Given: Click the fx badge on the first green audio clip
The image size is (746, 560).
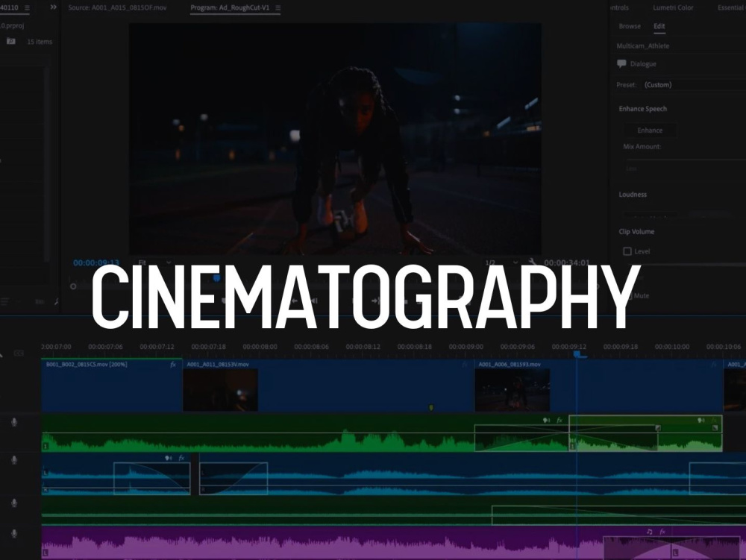Looking at the screenshot, I should (559, 421).
